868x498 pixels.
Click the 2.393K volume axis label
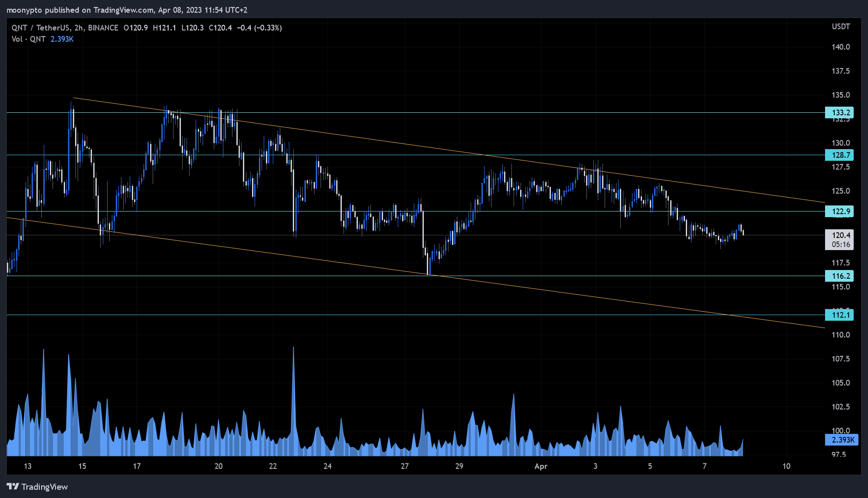point(842,440)
